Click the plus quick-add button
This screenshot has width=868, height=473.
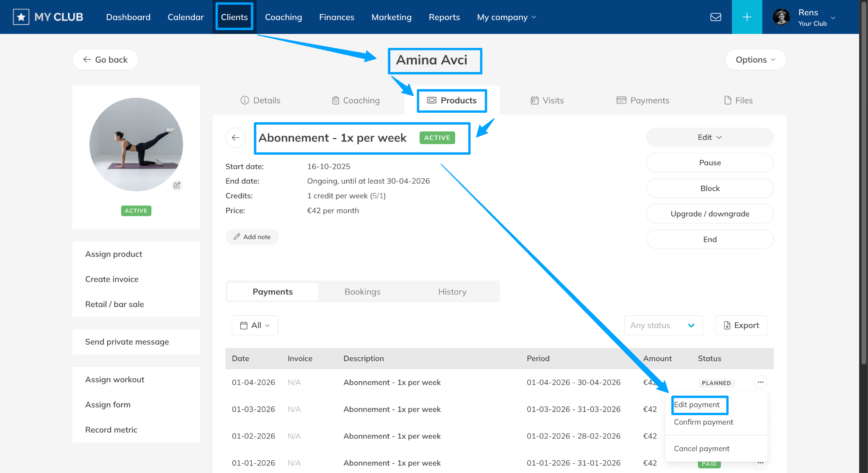point(747,17)
